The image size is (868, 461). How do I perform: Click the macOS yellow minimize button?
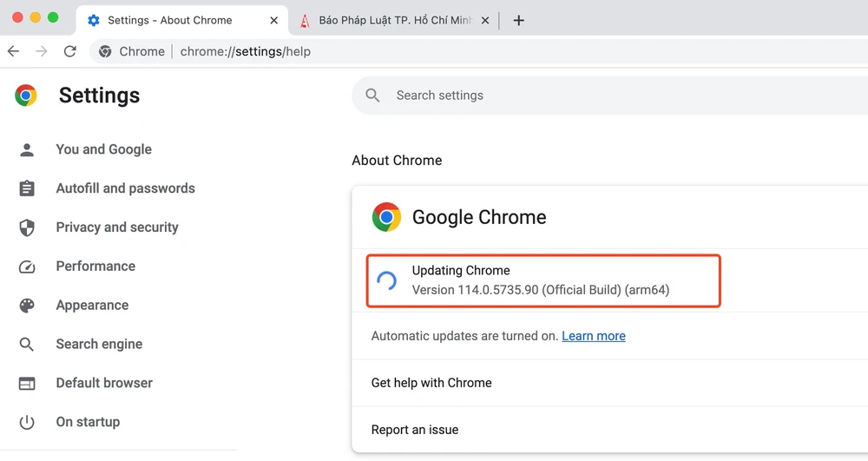pyautogui.click(x=36, y=17)
